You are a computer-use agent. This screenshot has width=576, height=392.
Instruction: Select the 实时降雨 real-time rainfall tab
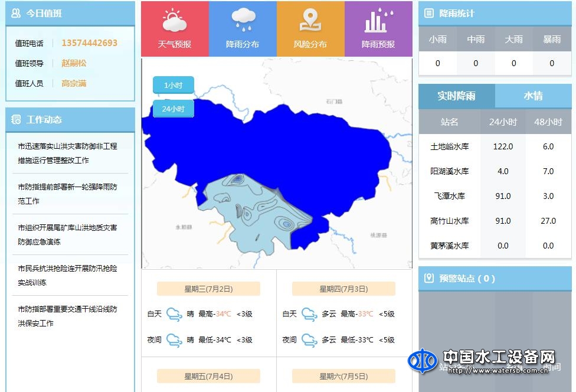coord(456,95)
